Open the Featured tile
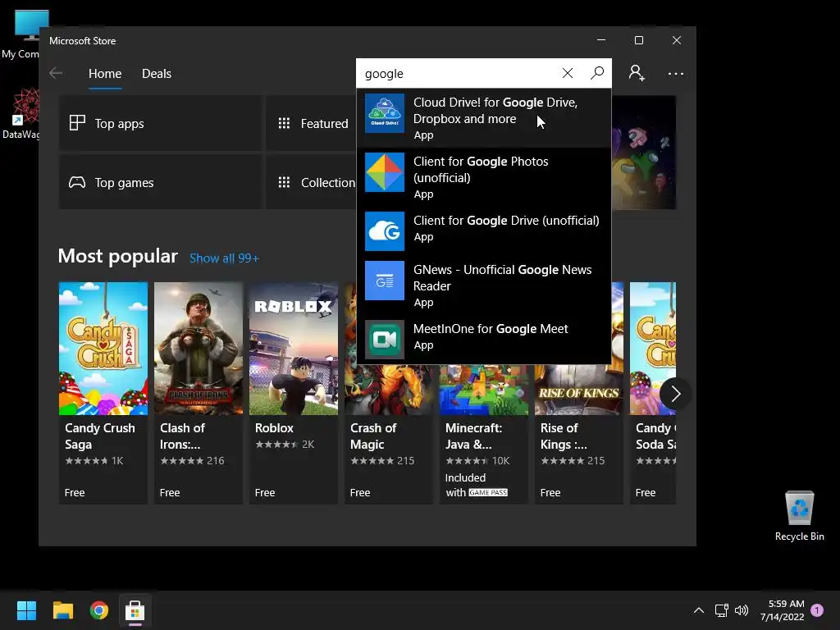The image size is (840, 630). coord(311,123)
